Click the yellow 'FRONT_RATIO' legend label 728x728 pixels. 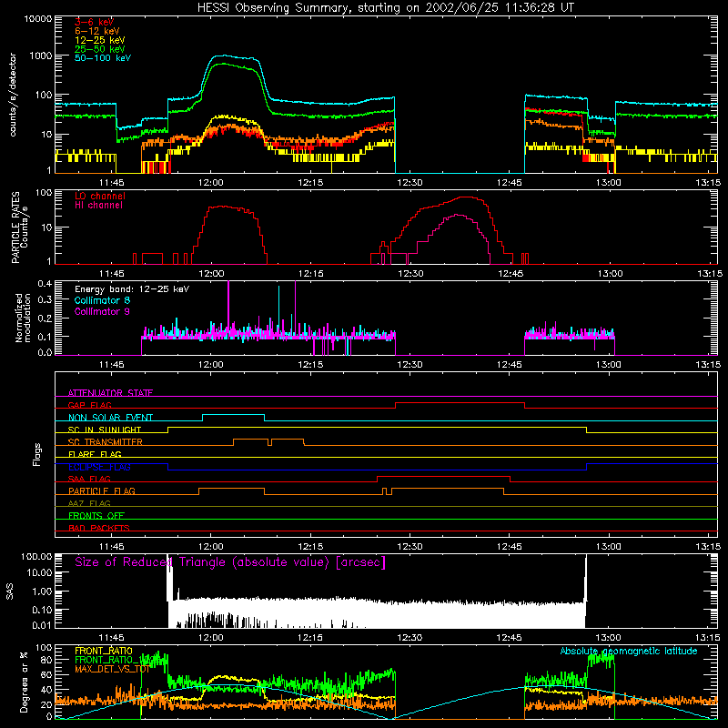point(104,651)
